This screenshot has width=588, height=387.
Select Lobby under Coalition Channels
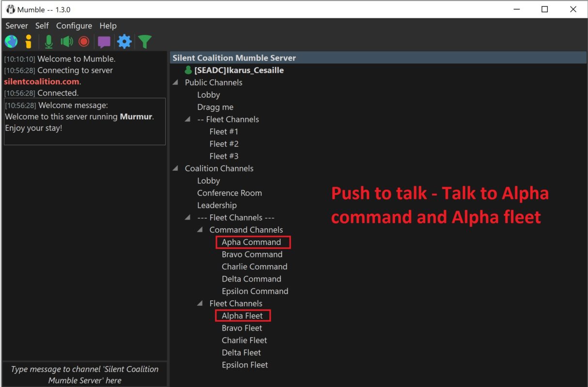click(209, 180)
